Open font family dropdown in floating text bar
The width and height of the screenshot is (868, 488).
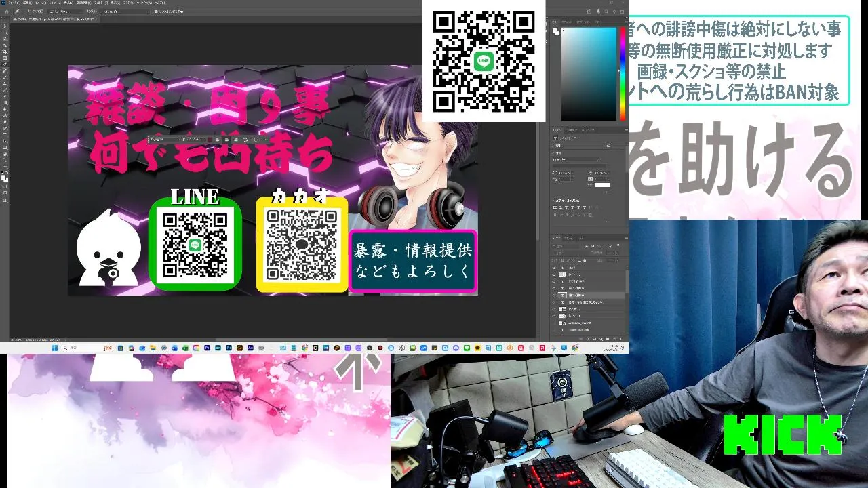[165, 140]
